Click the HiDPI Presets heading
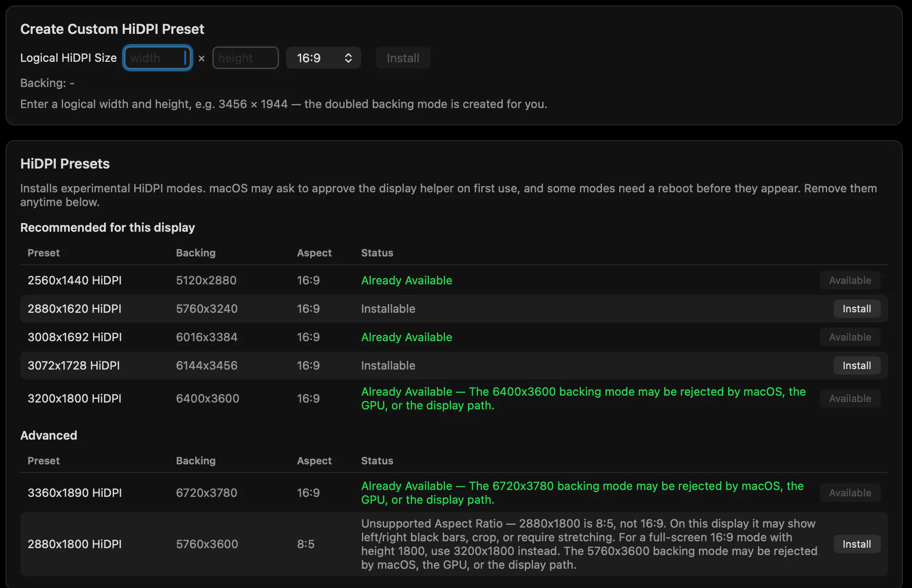This screenshot has height=588, width=912. click(65, 163)
